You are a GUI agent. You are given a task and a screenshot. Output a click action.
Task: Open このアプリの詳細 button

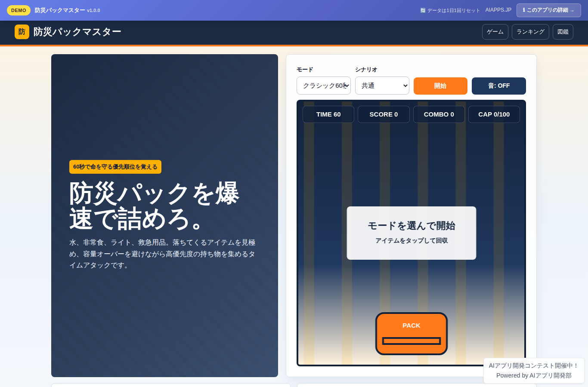click(x=549, y=10)
